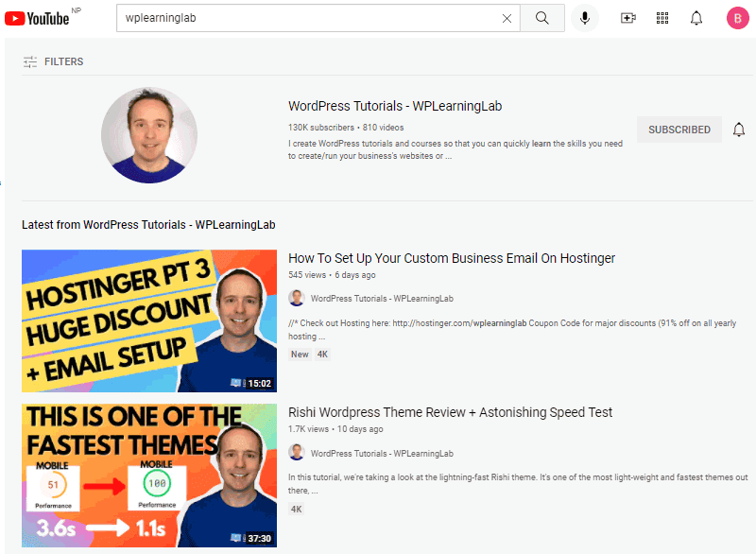Clear the search box with the X
Image resolution: width=756 pixels, height=554 pixels.
[x=507, y=18]
